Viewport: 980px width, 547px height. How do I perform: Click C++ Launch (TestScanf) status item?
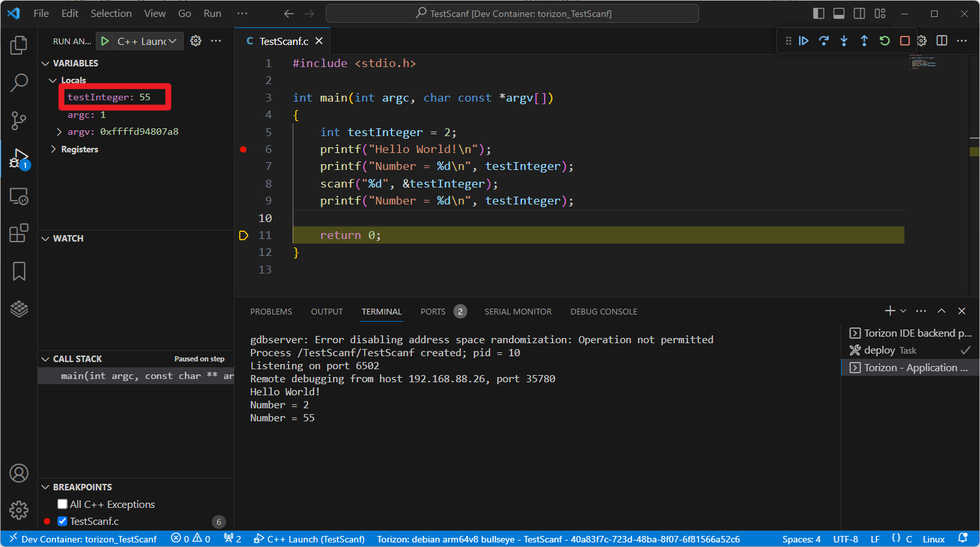[x=309, y=539]
